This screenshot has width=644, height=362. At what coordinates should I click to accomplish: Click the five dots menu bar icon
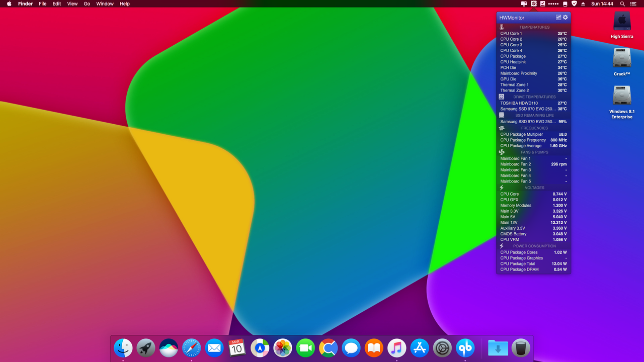pos(553,4)
